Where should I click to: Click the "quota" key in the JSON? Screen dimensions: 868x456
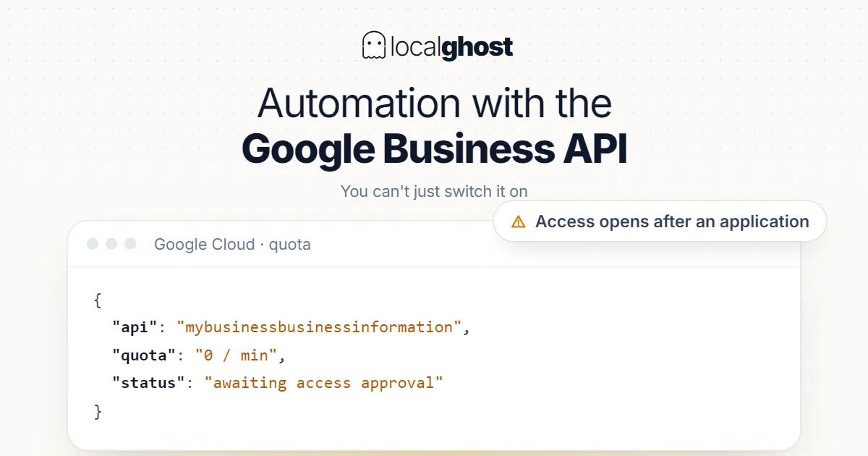(144, 355)
